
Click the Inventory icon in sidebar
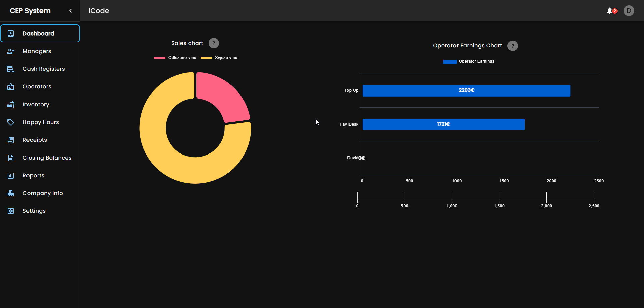[11, 105]
